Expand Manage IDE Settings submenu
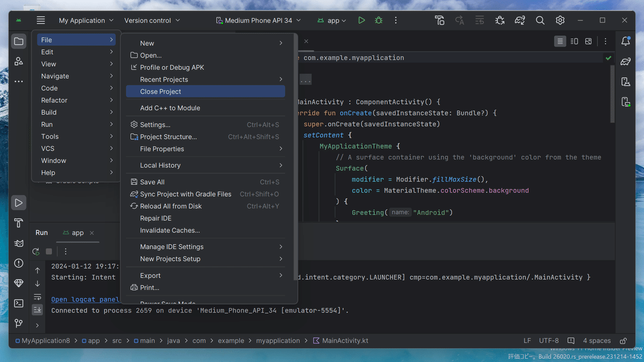This screenshot has width=644, height=362. click(206, 247)
